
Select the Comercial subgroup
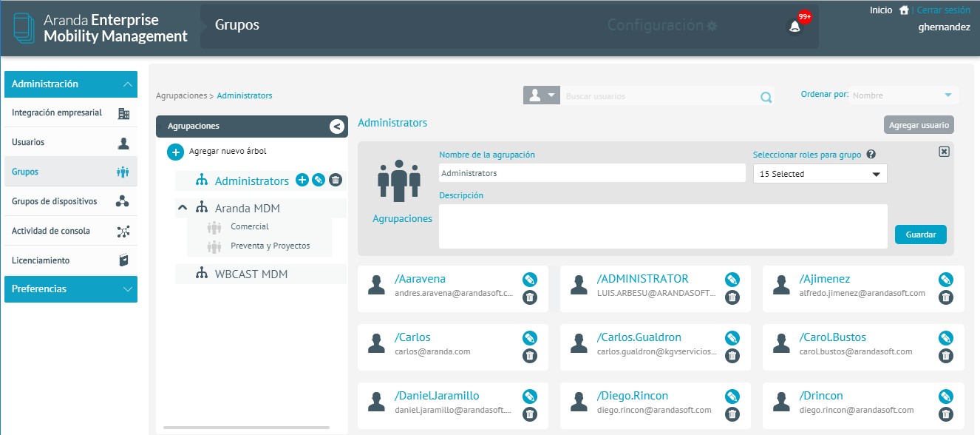250,227
